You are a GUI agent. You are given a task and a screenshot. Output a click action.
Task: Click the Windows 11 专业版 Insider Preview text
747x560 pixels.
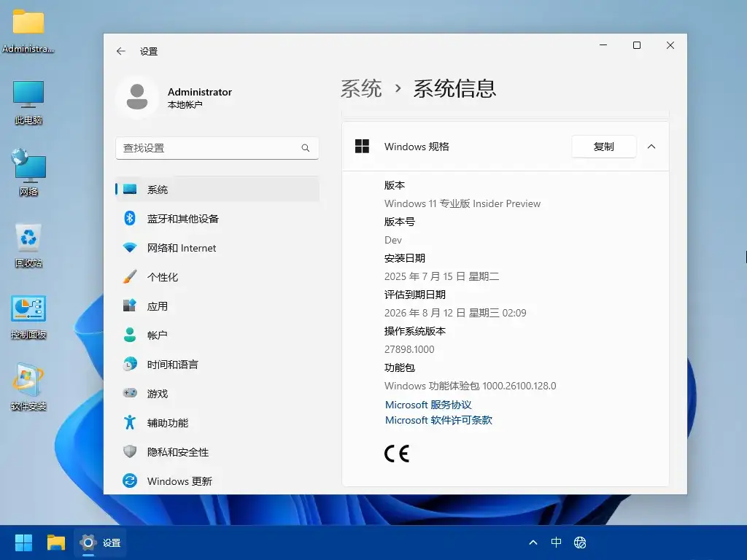(462, 203)
